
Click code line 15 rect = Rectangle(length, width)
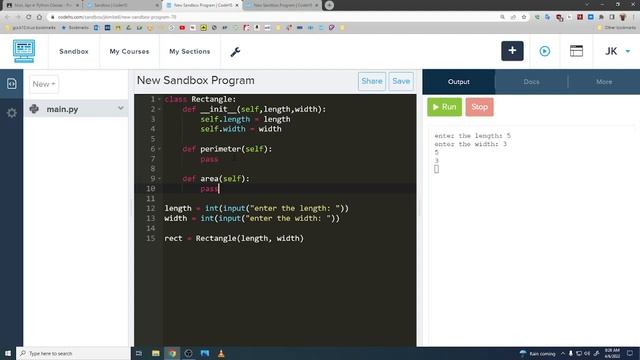pyautogui.click(x=234, y=238)
